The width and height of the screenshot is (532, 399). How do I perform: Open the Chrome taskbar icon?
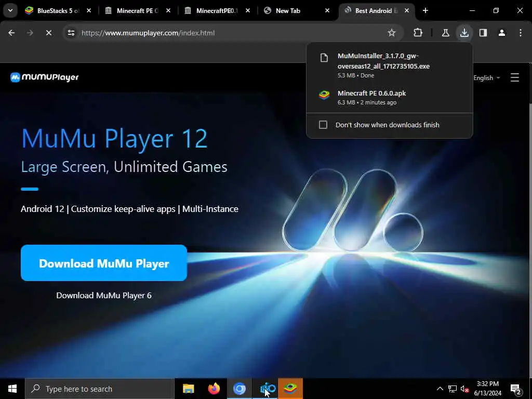[x=239, y=389]
